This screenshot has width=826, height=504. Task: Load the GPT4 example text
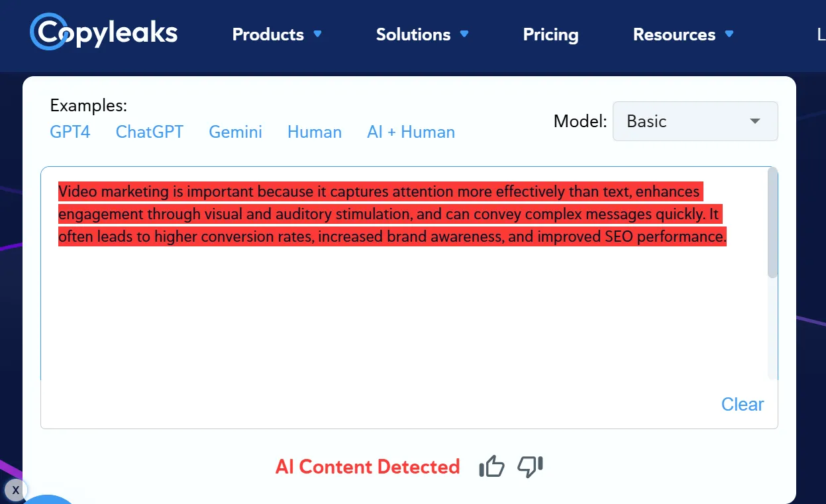(x=70, y=132)
